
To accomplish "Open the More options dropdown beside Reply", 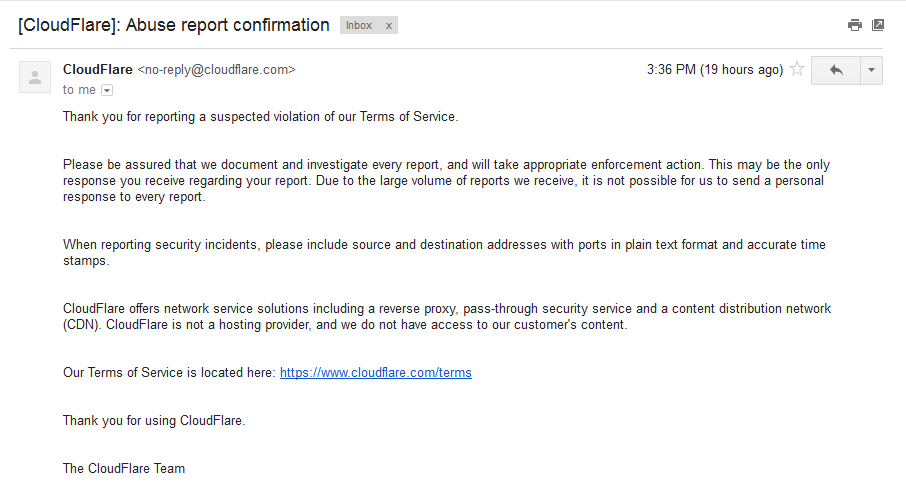I will coord(871,70).
